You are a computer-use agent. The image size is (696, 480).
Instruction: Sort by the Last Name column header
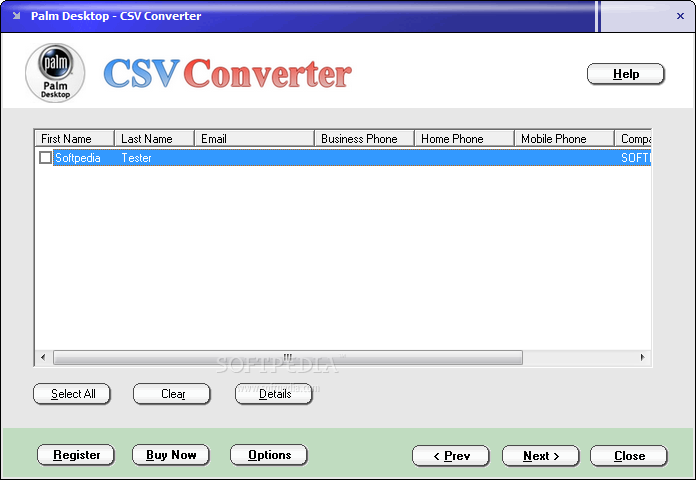click(x=154, y=139)
